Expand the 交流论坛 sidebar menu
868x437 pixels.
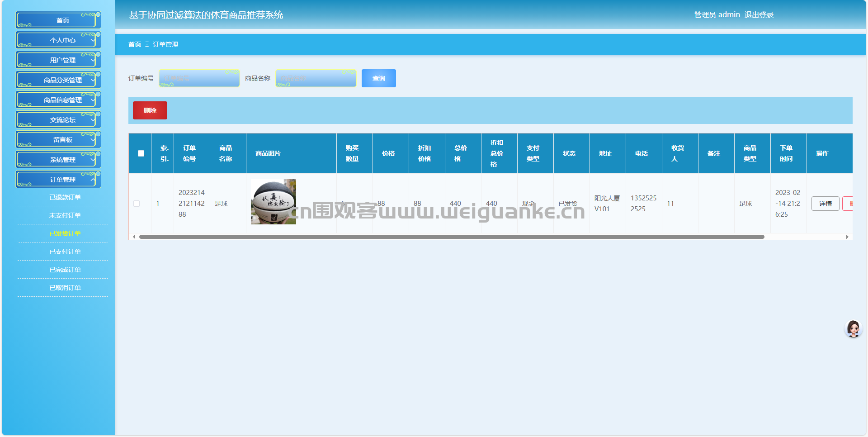tap(58, 120)
